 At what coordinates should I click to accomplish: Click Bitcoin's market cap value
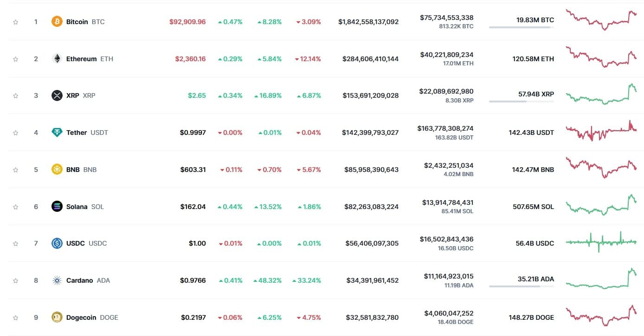point(368,22)
